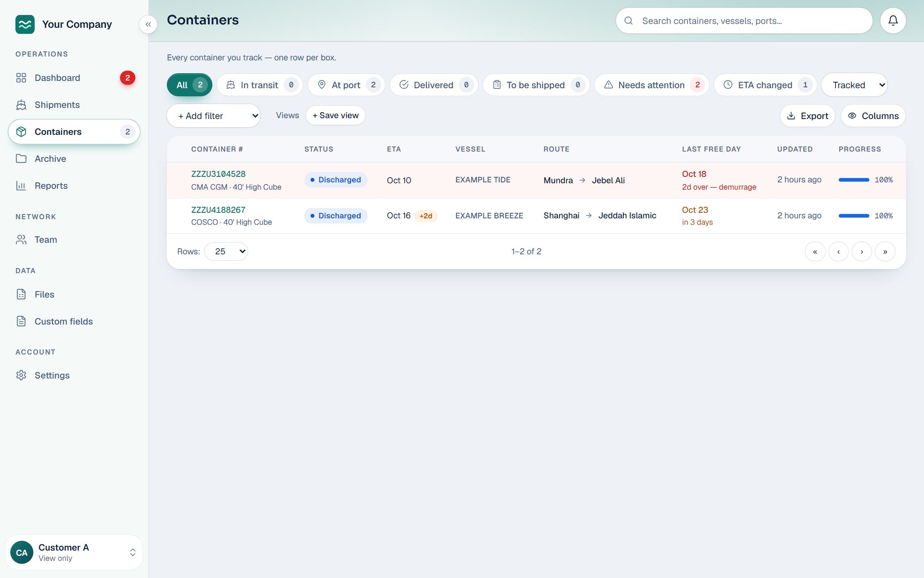This screenshot has width=924, height=578.
Task: Click the Reports bar chart icon
Action: pos(21,186)
